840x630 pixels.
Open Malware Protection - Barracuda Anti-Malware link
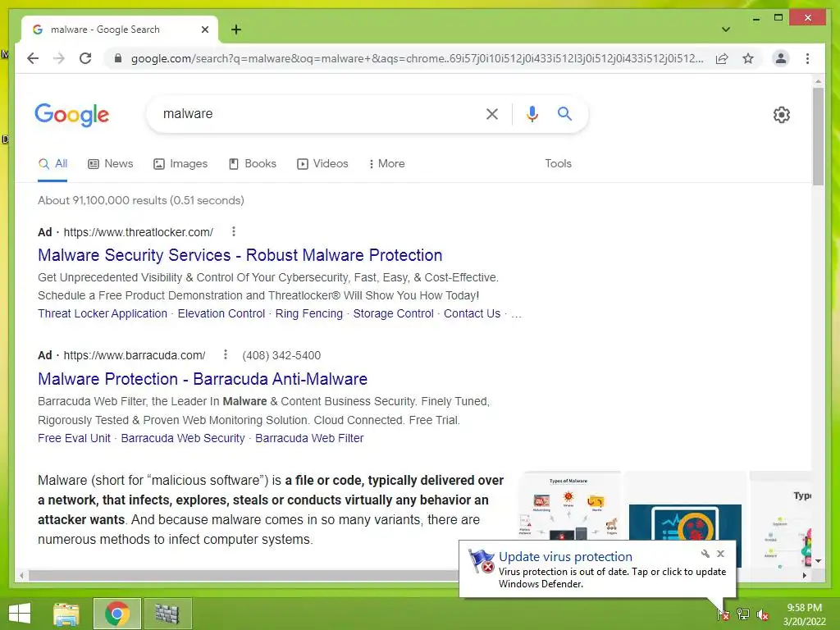pos(203,379)
